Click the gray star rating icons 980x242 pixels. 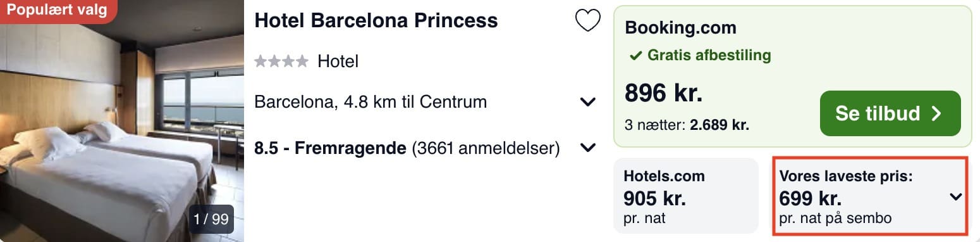coord(281,61)
